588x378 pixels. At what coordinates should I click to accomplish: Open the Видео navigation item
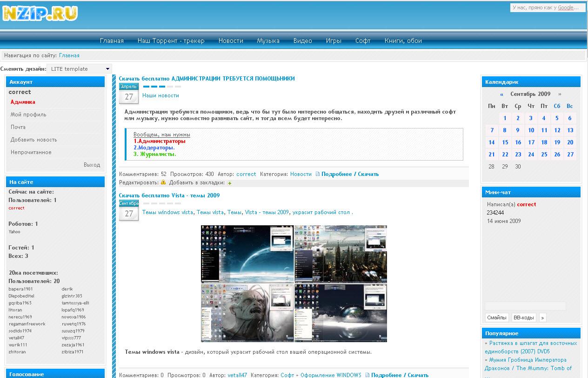coord(302,40)
